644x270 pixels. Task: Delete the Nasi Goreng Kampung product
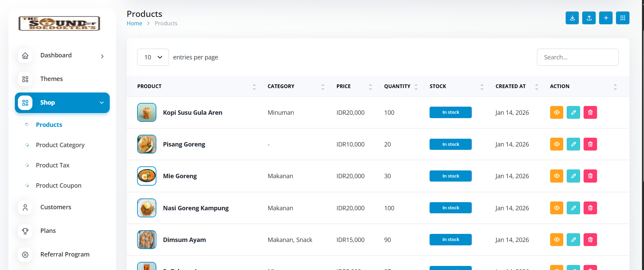coord(590,208)
